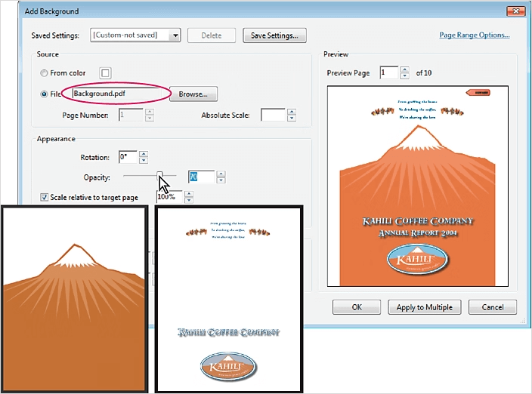Image resolution: width=532 pixels, height=394 pixels.
Task: Click the OK button
Action: point(357,307)
